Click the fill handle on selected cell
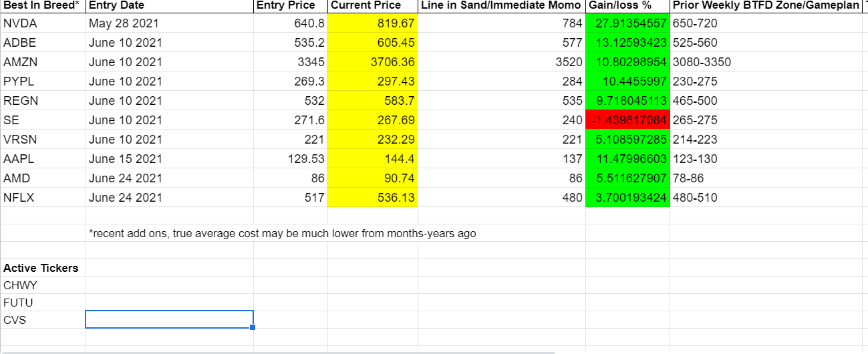Image resolution: width=868 pixels, height=354 pixels. (x=253, y=327)
